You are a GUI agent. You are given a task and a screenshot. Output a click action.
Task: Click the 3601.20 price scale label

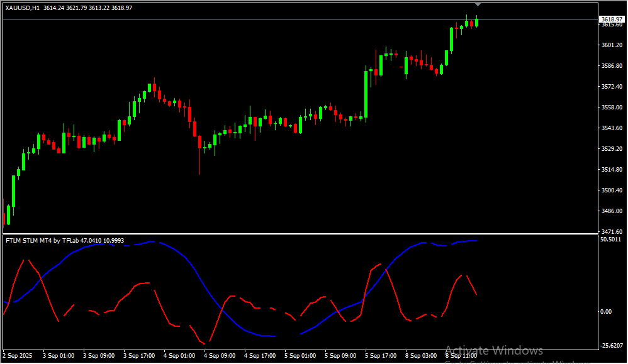click(612, 45)
